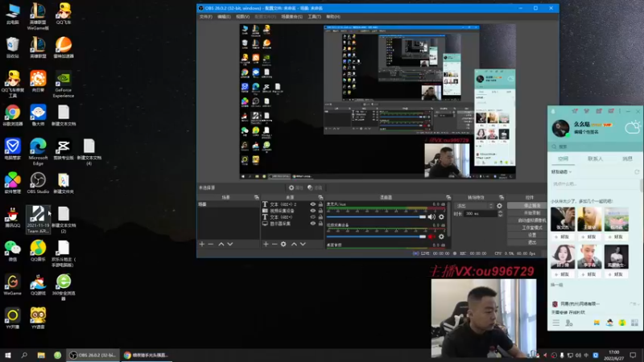Remove selected scene with minus icon
The width and height of the screenshot is (644, 362).
point(211,245)
